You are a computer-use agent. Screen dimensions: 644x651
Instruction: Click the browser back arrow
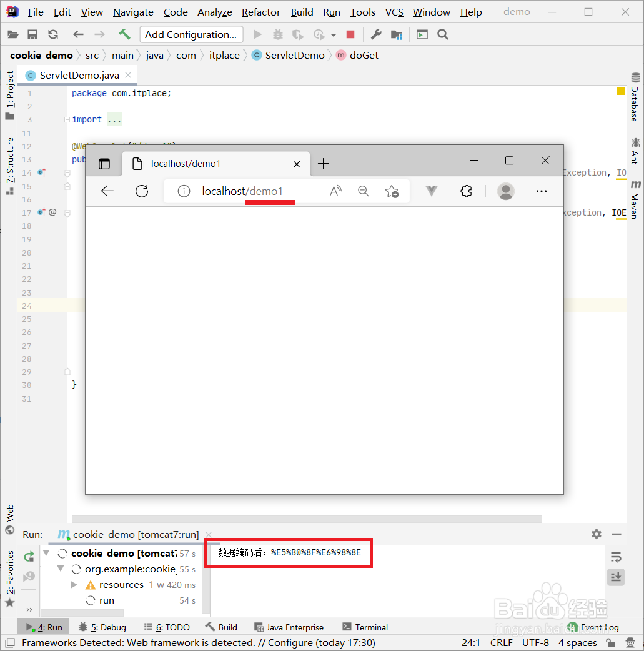107,191
